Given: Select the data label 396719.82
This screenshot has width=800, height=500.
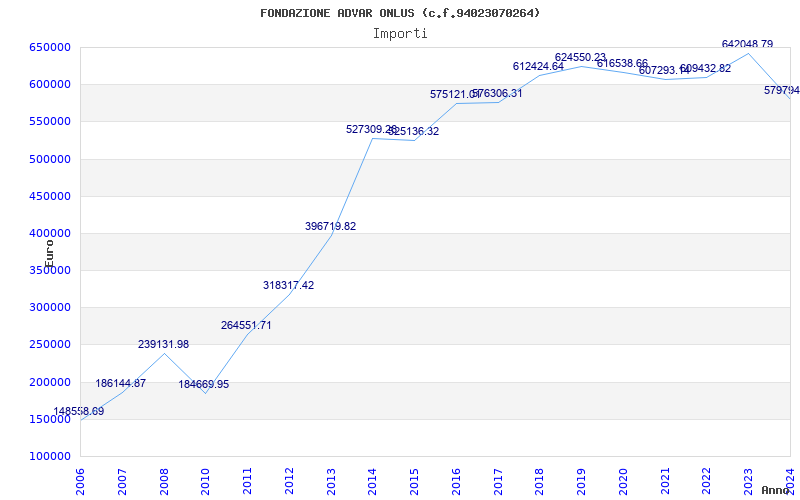Looking at the screenshot, I should click(331, 226).
